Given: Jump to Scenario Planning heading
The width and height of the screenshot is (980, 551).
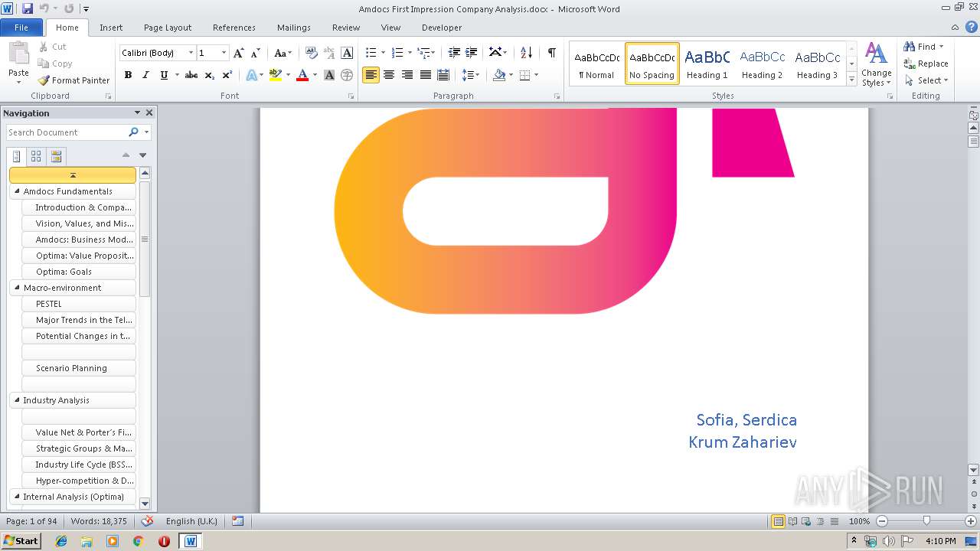Looking at the screenshot, I should (80, 368).
